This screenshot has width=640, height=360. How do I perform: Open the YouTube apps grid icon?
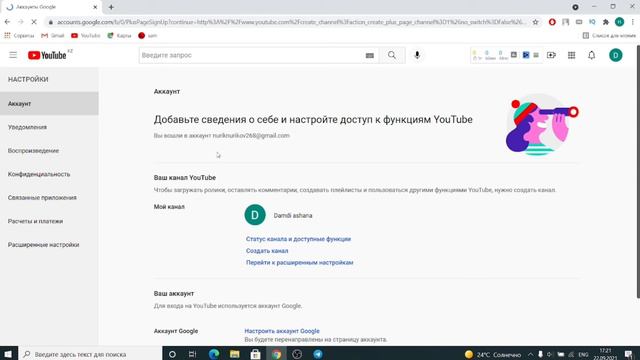pyautogui.click(x=571, y=55)
